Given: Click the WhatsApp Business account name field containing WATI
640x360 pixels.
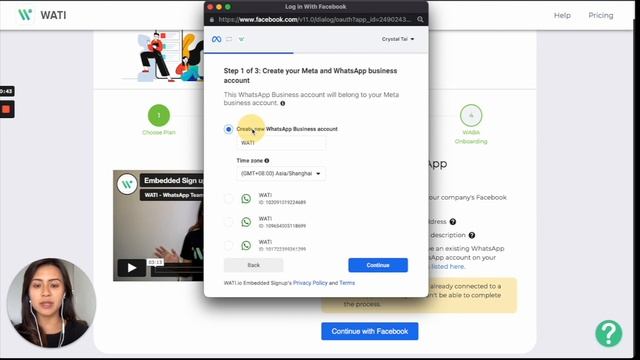Looking at the screenshot, I should (x=281, y=143).
